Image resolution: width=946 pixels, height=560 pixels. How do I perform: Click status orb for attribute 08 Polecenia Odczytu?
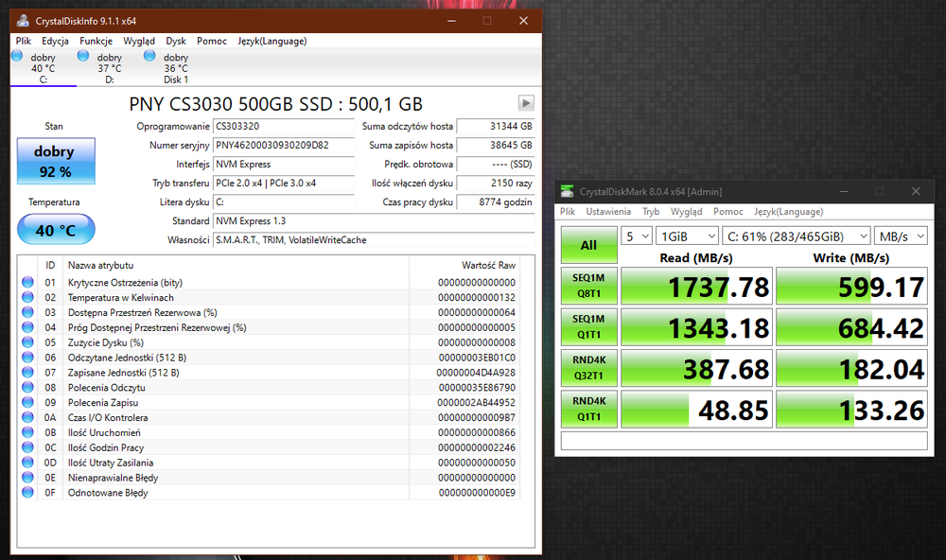27,387
